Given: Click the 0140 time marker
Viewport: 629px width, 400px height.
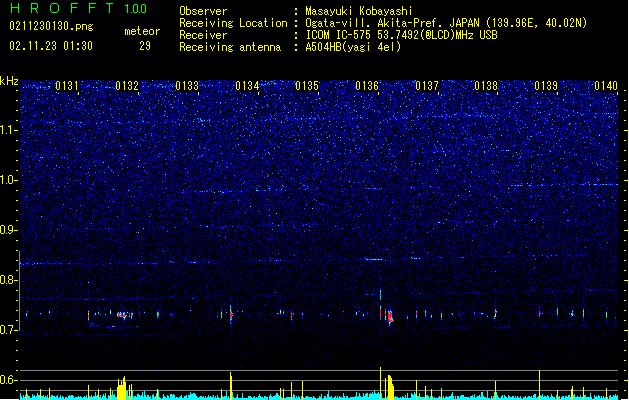Looking at the screenshot, I should point(606,86).
